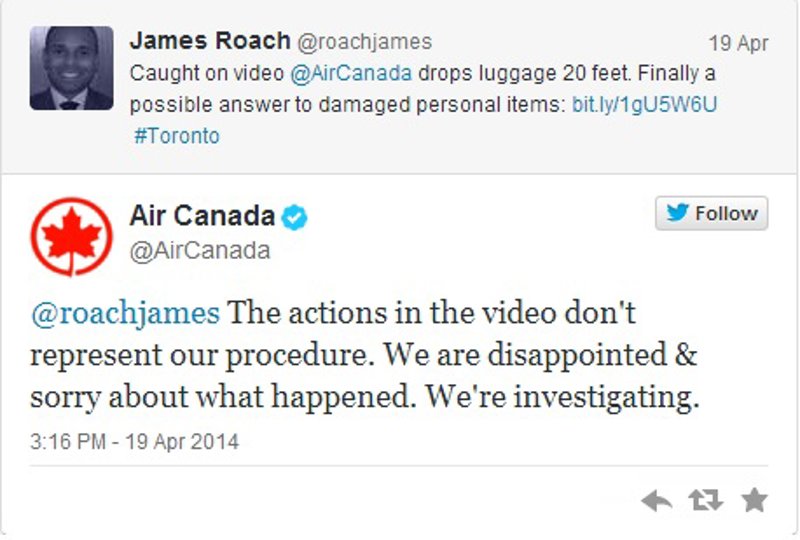
Task: Click the @roachjames mention in the reply
Action: pyautogui.click(x=125, y=314)
